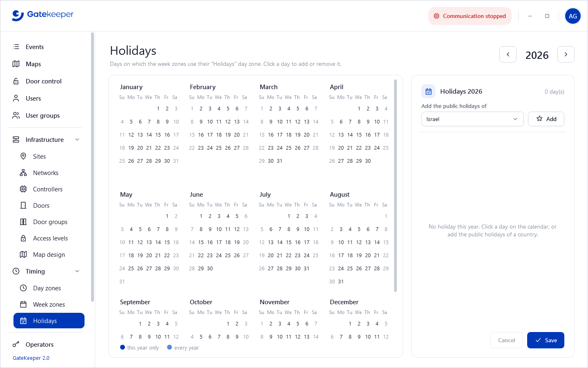Click the 'every year' legend dot
The width and height of the screenshot is (588, 368).
169,347
